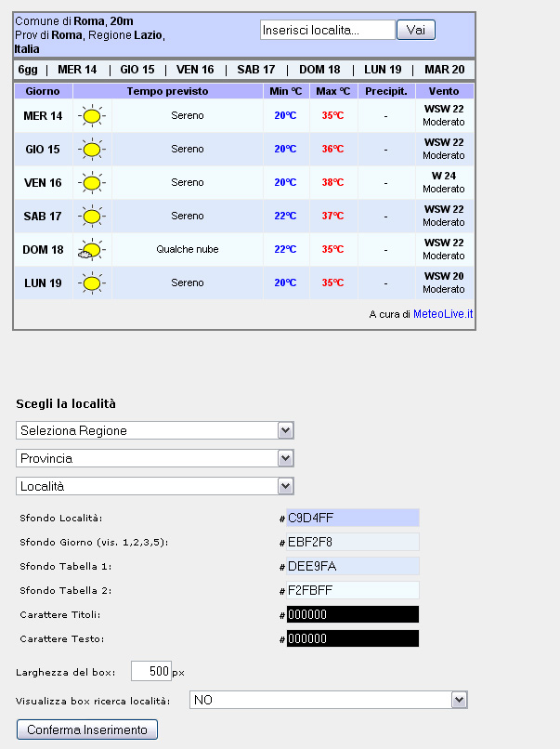Focus the Larghezza del box width field
The width and height of the screenshot is (560, 749).
(150, 671)
